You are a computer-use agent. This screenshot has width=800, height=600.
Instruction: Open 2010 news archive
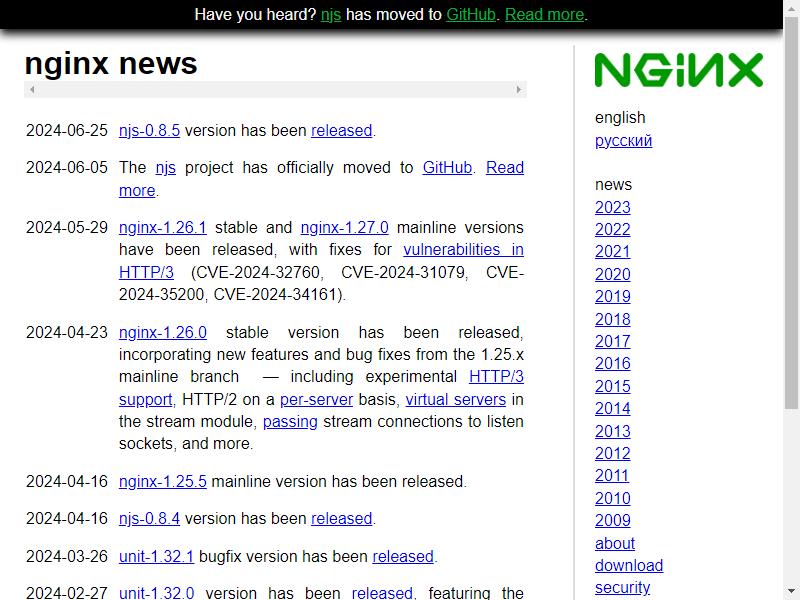(x=612, y=498)
